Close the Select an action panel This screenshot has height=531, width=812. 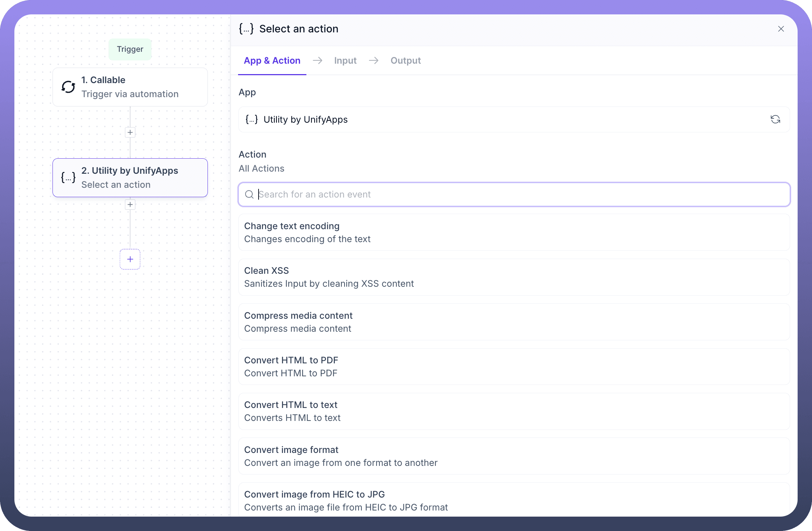[781, 29]
